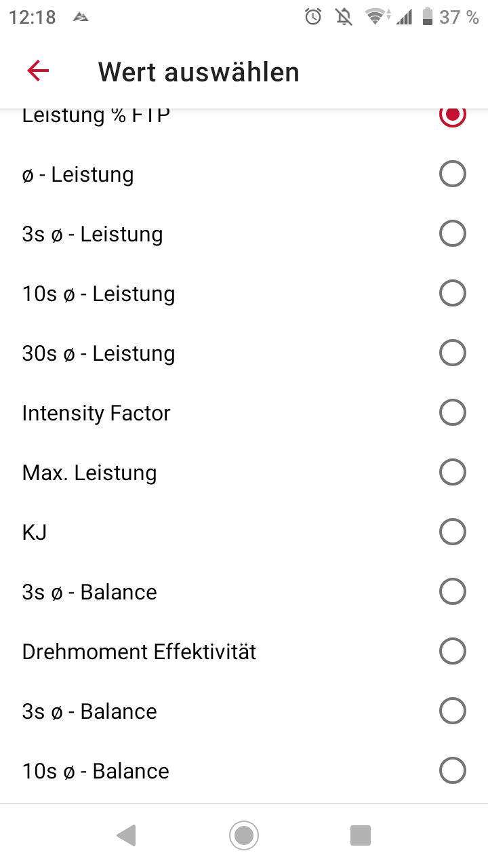
Task: Tap the Max. Leistung list entry
Action: coord(89,473)
